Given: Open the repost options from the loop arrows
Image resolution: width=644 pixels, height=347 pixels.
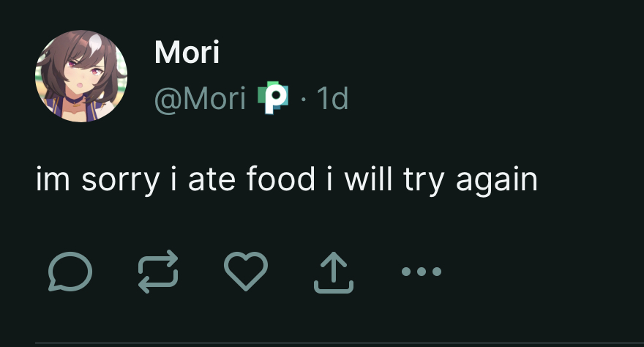Looking at the screenshot, I should coord(158,272).
